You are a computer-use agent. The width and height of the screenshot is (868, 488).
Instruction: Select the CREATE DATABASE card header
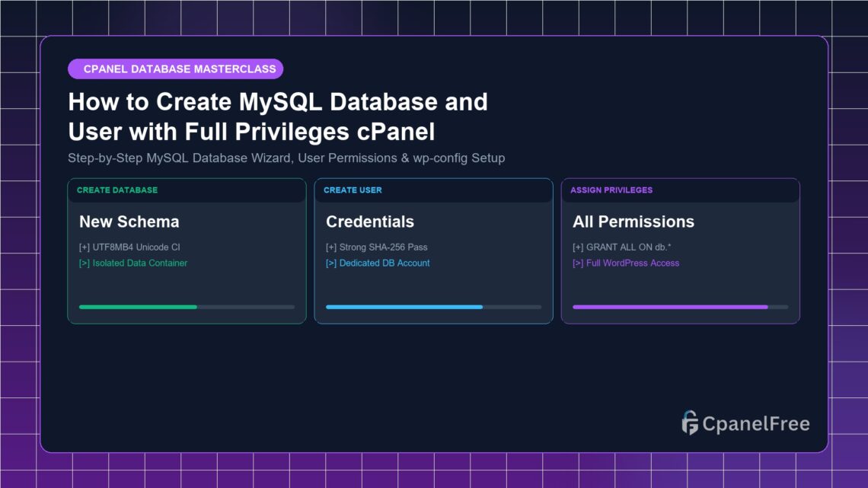(187, 190)
